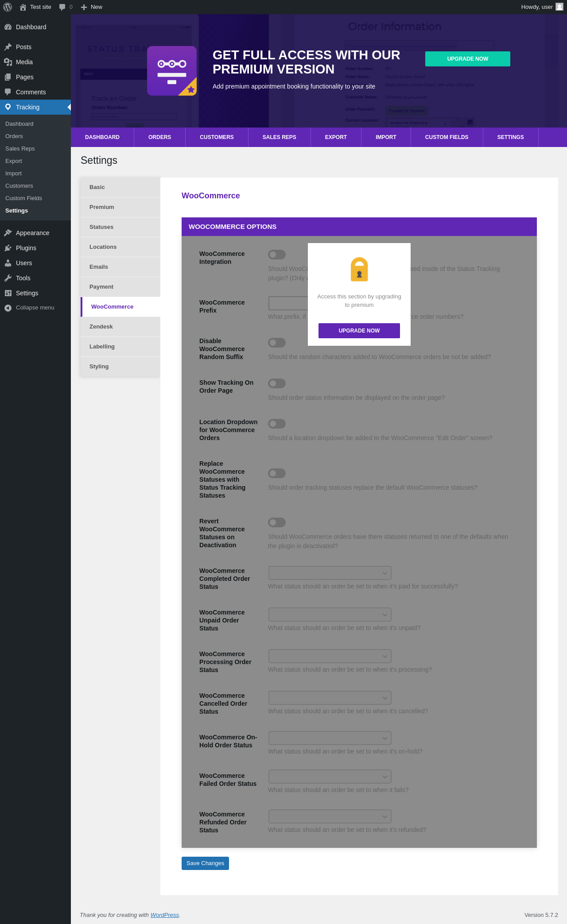Toggle Disable WooCommerce Random Suffix switch
Screen dimensions: 567x924
click(277, 343)
